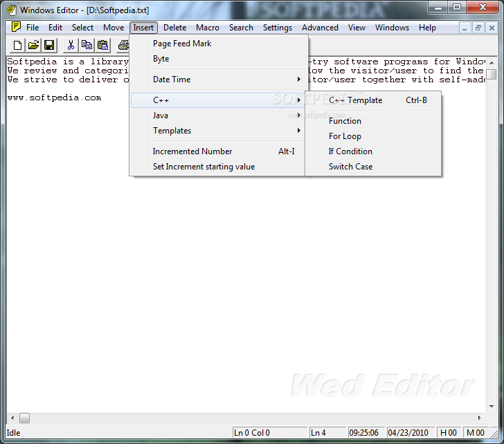Choose Byte from the Insert menu
This screenshot has height=444, width=504.
(217, 59)
